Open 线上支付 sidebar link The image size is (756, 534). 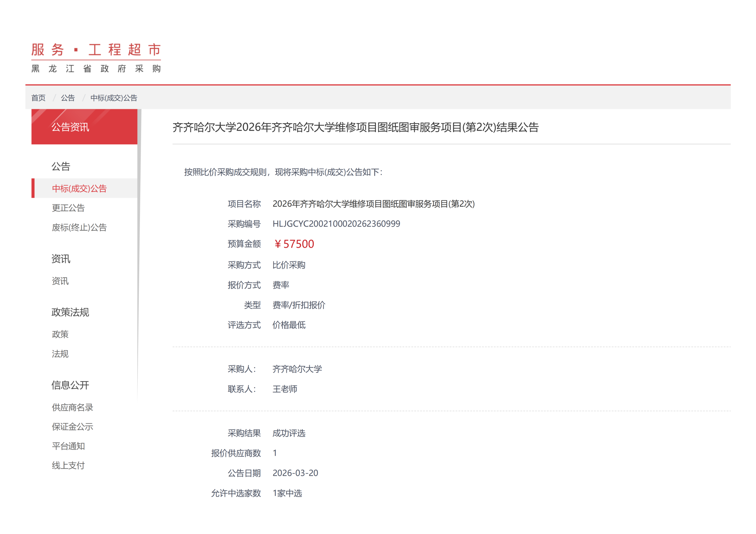(68, 466)
